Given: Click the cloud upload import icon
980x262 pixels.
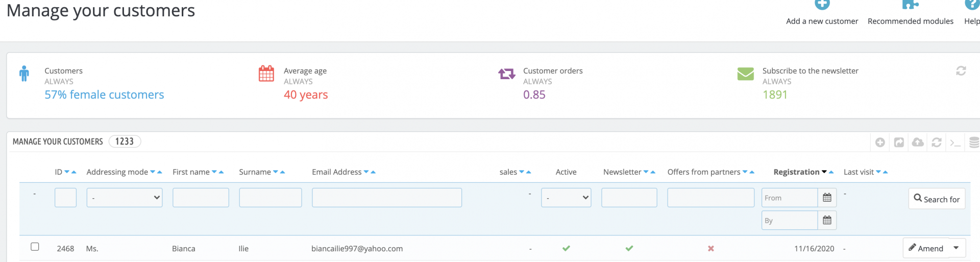Looking at the screenshot, I should pos(918,142).
